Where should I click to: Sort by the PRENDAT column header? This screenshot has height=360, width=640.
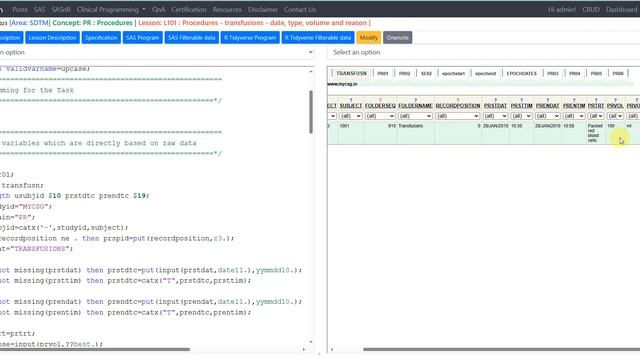pyautogui.click(x=547, y=106)
